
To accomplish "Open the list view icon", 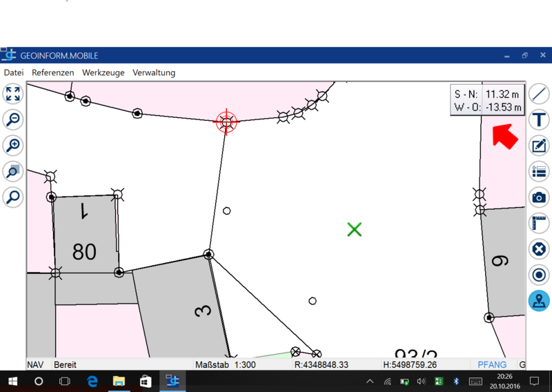I will [x=539, y=172].
